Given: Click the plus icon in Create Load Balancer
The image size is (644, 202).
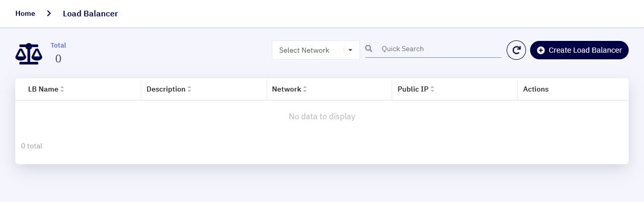Looking at the screenshot, I should pyautogui.click(x=541, y=50).
